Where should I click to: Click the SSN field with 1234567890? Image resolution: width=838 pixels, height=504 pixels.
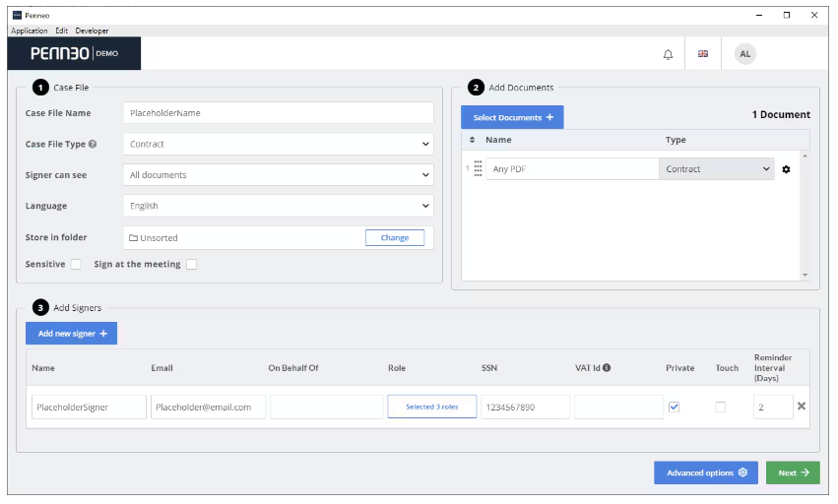pos(526,408)
